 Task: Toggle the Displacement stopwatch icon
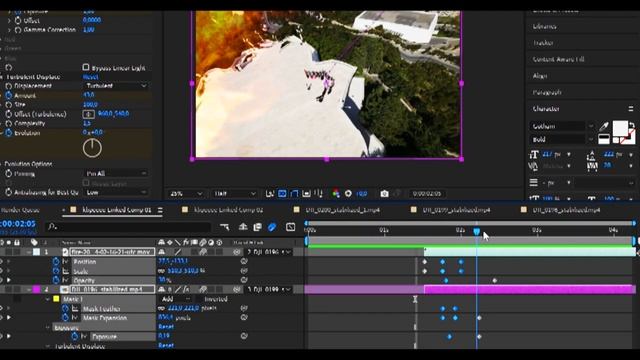(9, 86)
